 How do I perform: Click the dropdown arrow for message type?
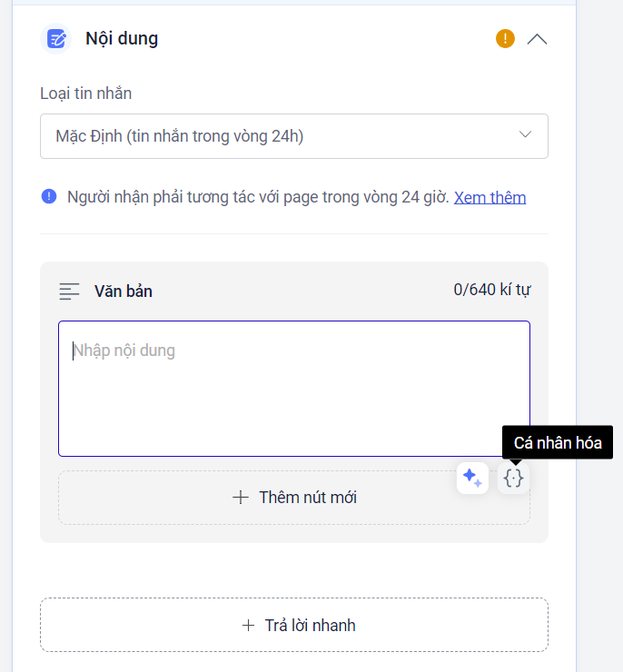click(x=525, y=135)
